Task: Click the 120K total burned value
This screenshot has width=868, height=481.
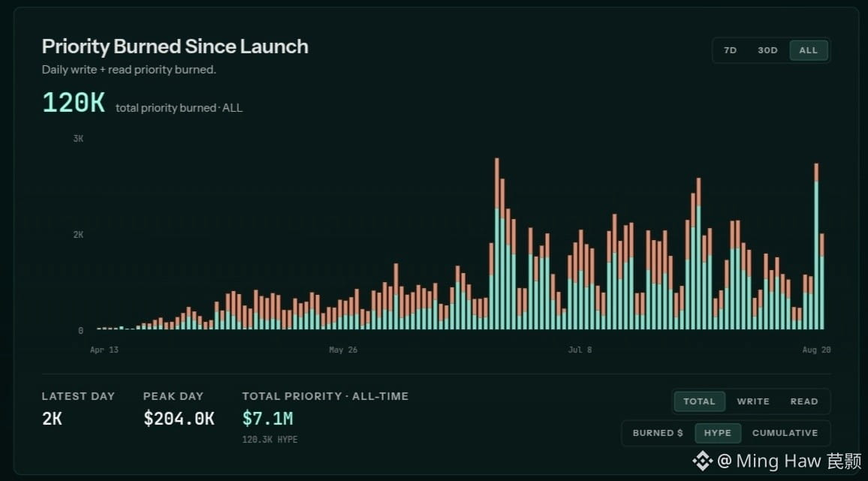Action: coord(74,103)
